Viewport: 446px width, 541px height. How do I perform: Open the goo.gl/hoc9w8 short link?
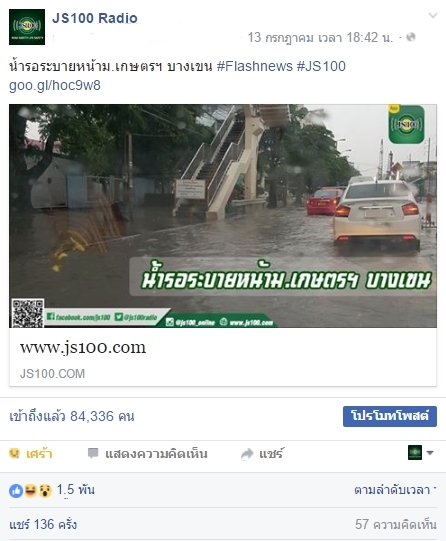click(x=55, y=85)
